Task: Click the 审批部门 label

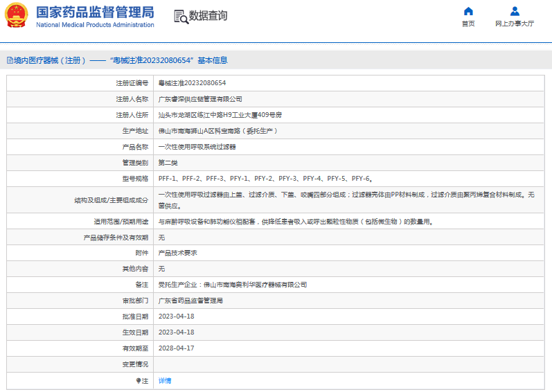Action: pyautogui.click(x=136, y=301)
